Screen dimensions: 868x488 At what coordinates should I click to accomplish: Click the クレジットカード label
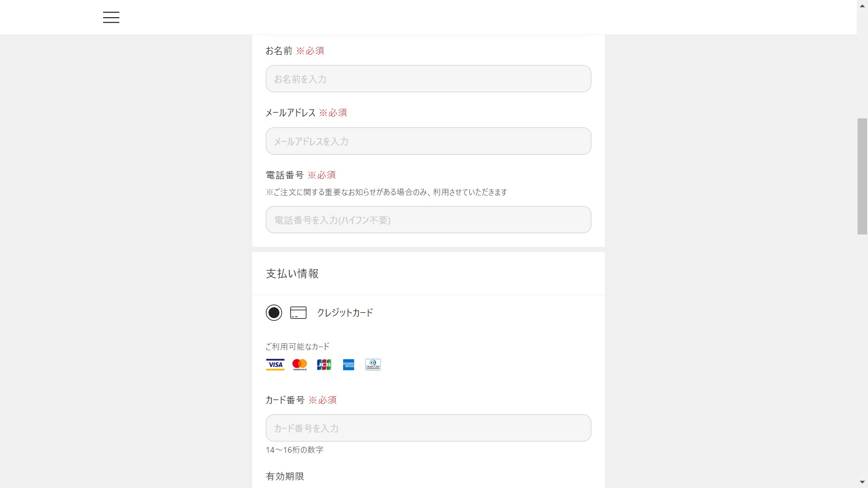point(345,313)
